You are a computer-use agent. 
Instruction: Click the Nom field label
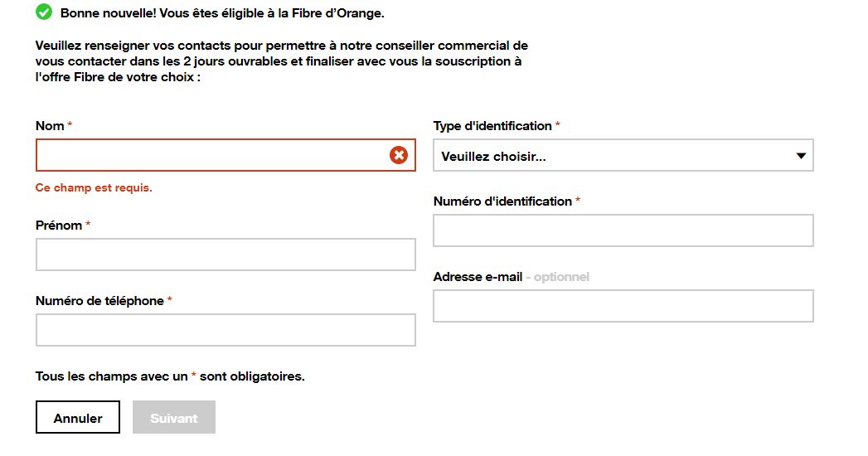click(x=50, y=126)
